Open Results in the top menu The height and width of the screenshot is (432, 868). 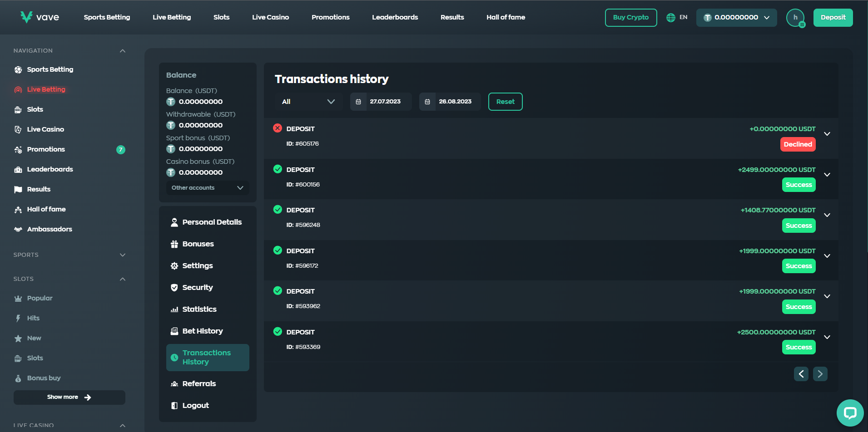pos(452,17)
